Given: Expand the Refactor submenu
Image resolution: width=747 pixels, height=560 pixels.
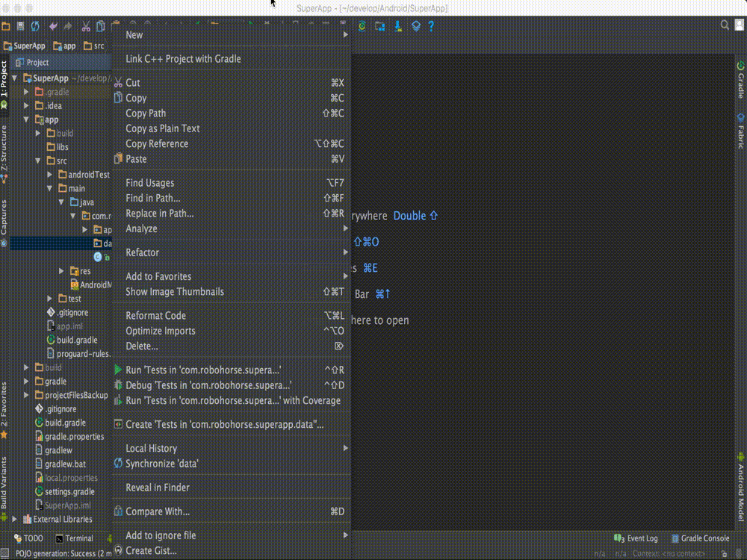Looking at the screenshot, I should click(x=142, y=252).
